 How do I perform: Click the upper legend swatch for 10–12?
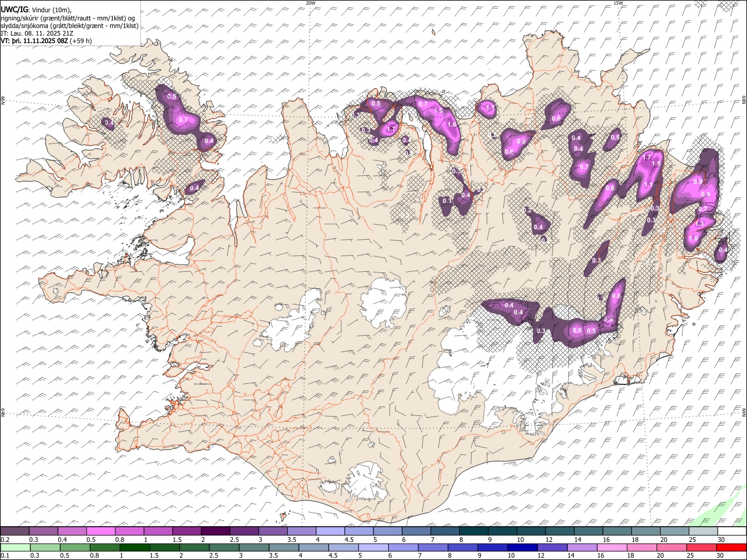pos(531,531)
